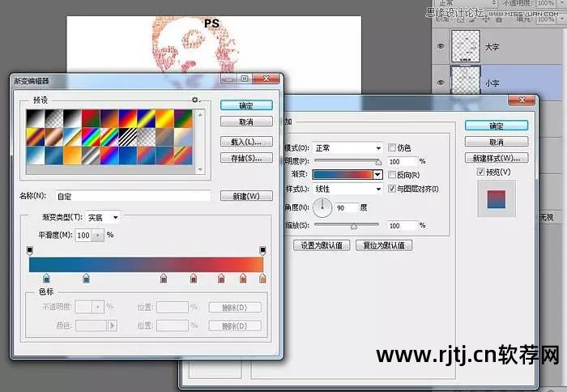Select the black-to-transparent checkered preset

(x=54, y=118)
